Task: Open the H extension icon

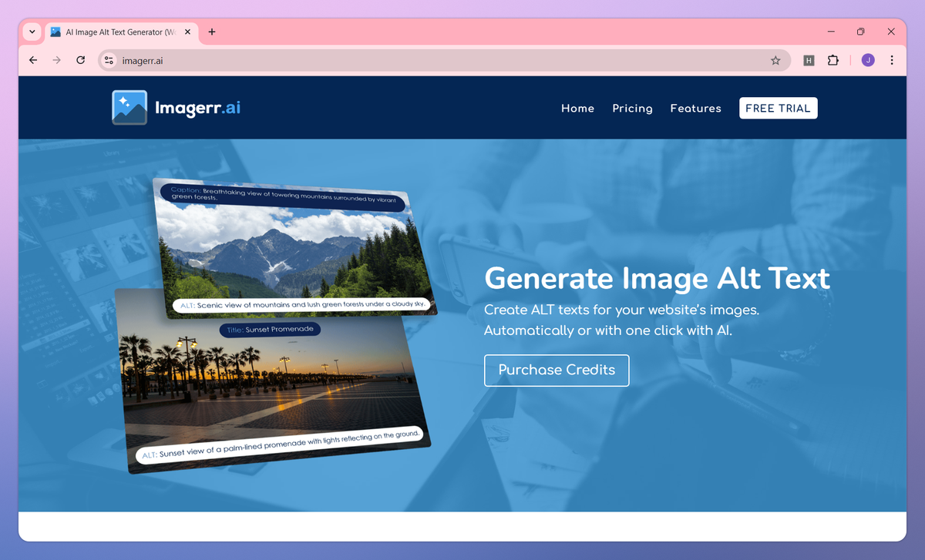Action: coord(809,60)
